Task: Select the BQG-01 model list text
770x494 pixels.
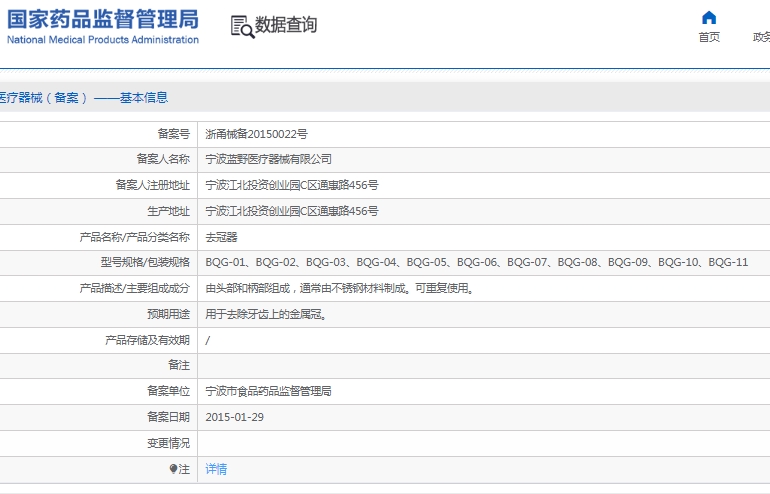Action: click(476, 262)
